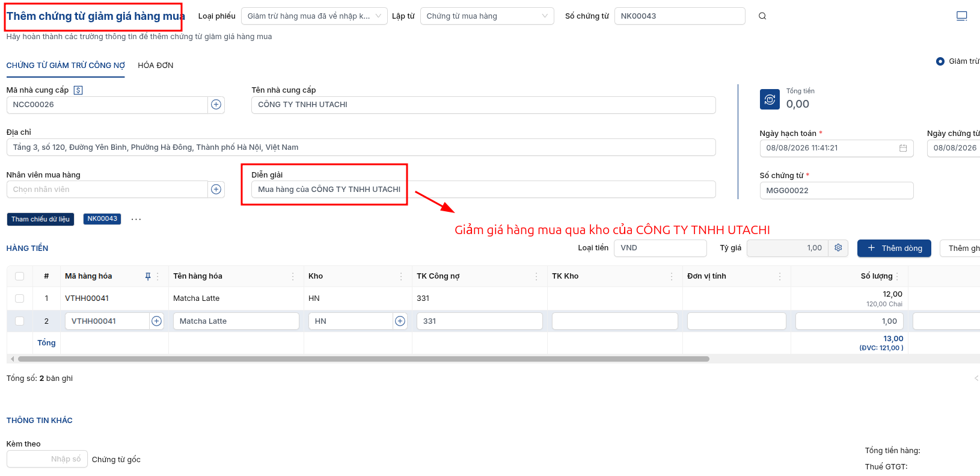Click the plus icon in row 2 Kho cell

[x=400, y=321]
